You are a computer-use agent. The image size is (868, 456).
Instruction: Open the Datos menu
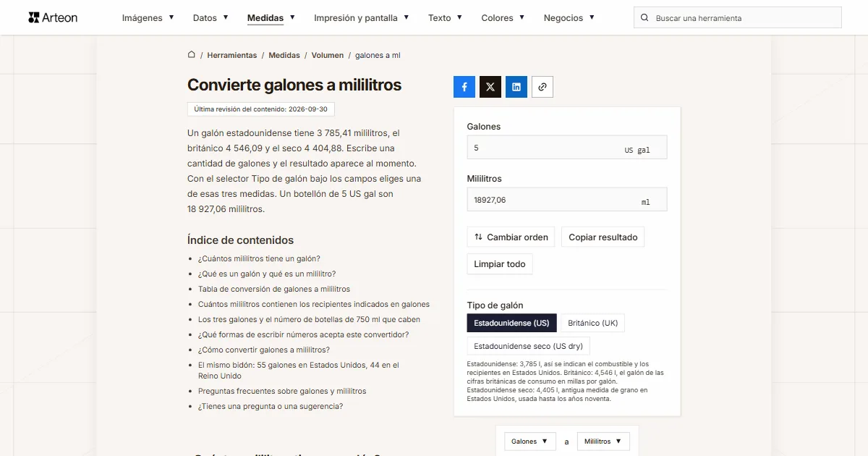[210, 18]
